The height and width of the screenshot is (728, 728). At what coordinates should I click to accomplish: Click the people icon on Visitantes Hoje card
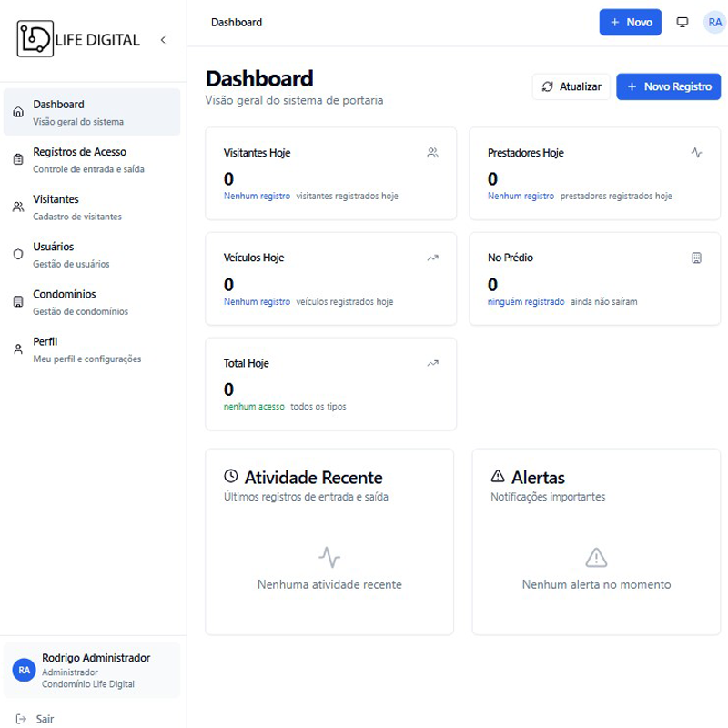[433, 153]
